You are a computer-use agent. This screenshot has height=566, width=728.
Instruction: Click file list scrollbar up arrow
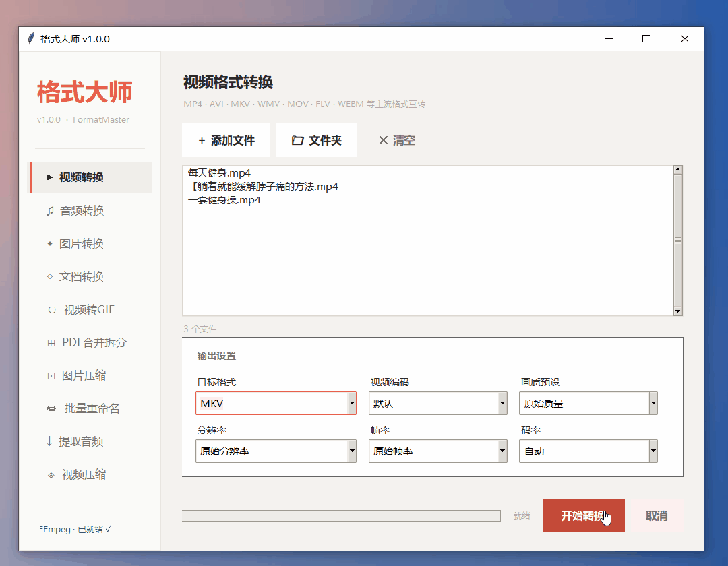click(678, 170)
